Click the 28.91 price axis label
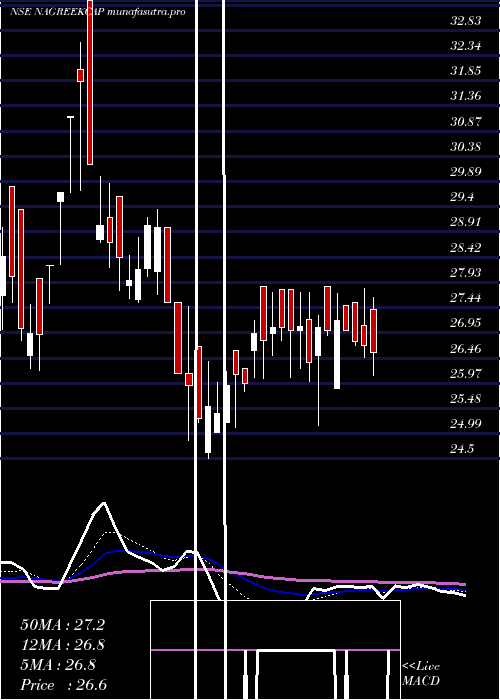 coord(466,222)
